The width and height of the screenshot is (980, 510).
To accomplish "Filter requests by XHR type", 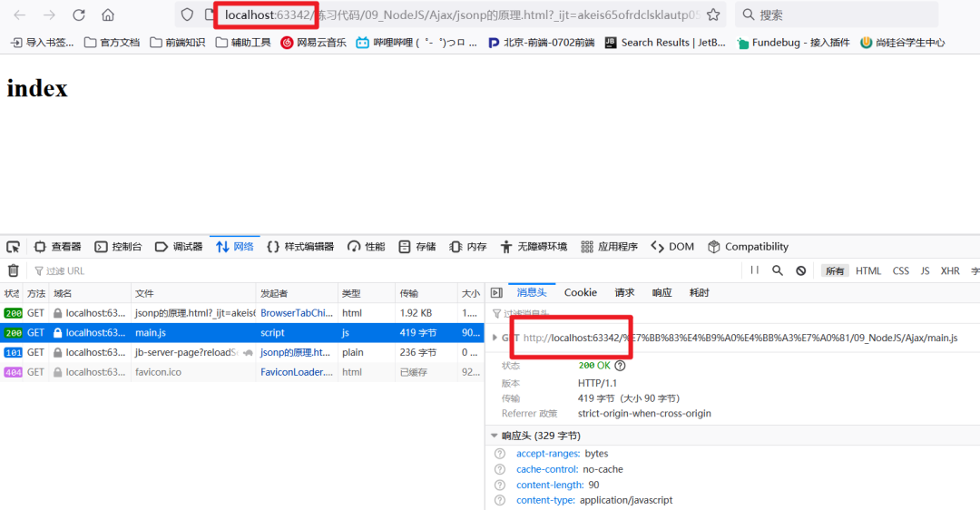I will [x=950, y=270].
